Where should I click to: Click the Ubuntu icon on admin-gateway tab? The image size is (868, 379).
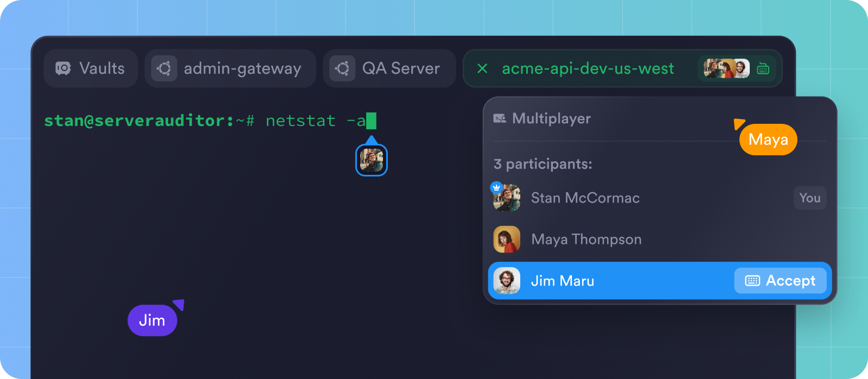point(164,68)
